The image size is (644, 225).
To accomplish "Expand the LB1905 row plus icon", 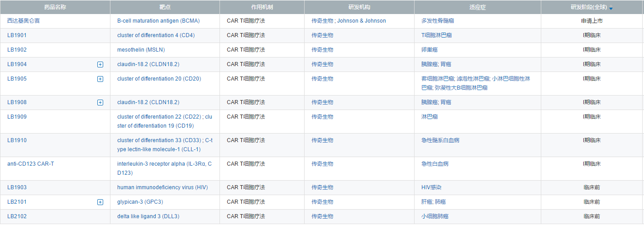I will point(100,79).
